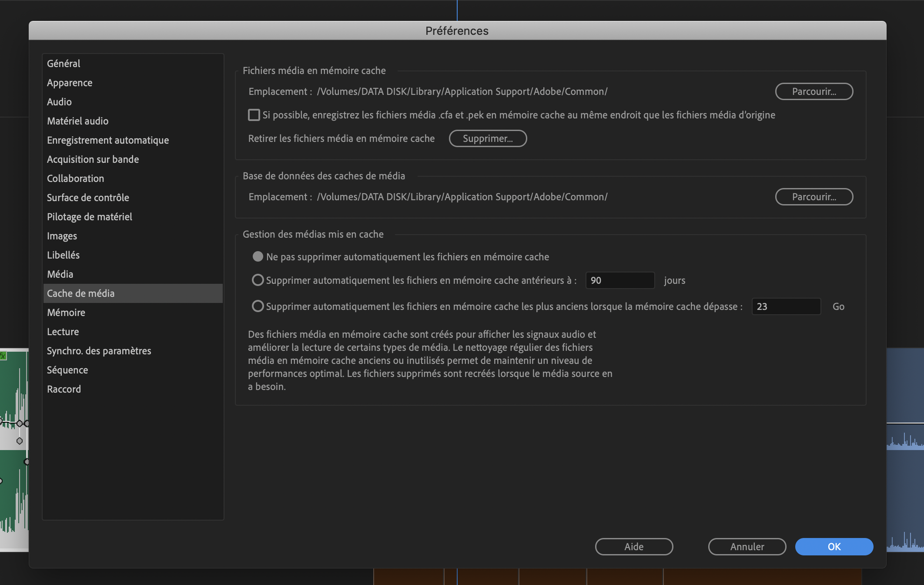This screenshot has width=924, height=585.
Task: Click Parcourir for media cache database location
Action: (814, 197)
